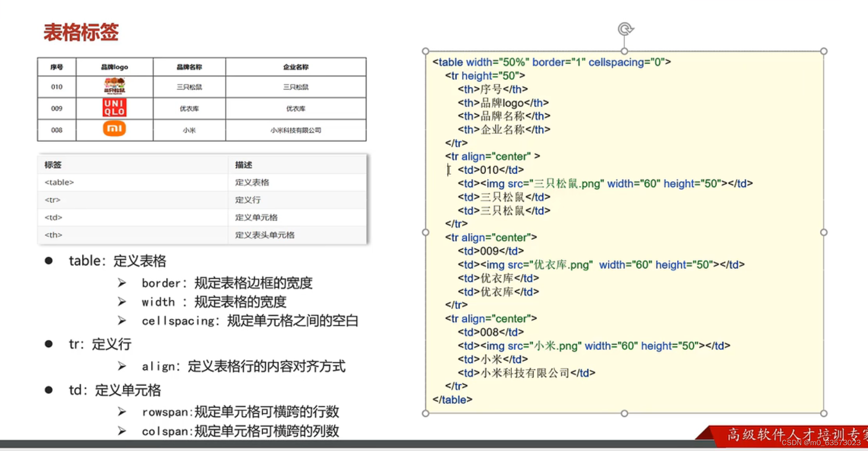Click the text cursor position near 010 td line
The height and width of the screenshot is (451, 868).
448,170
